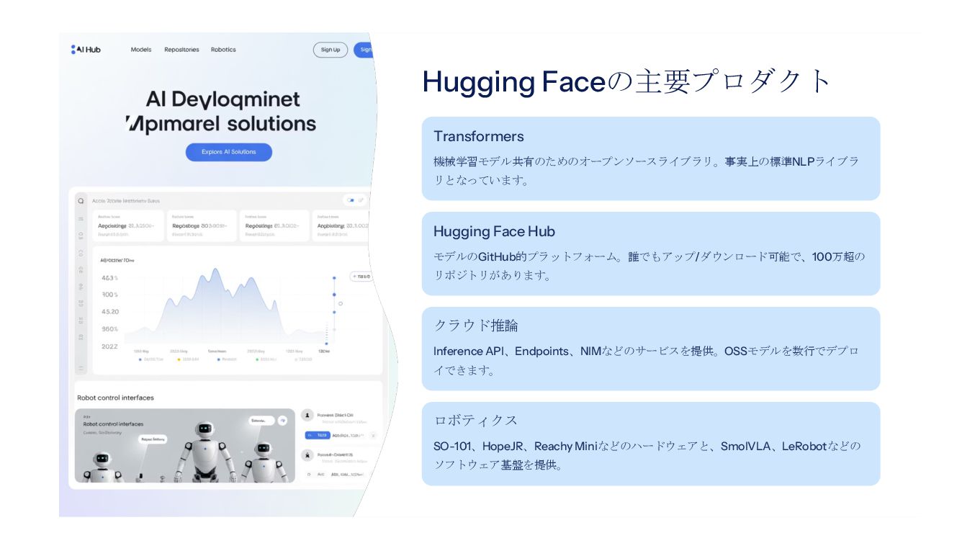Click the card heading "Transformers"
Viewport: 980px width, 551px height.
click(479, 136)
